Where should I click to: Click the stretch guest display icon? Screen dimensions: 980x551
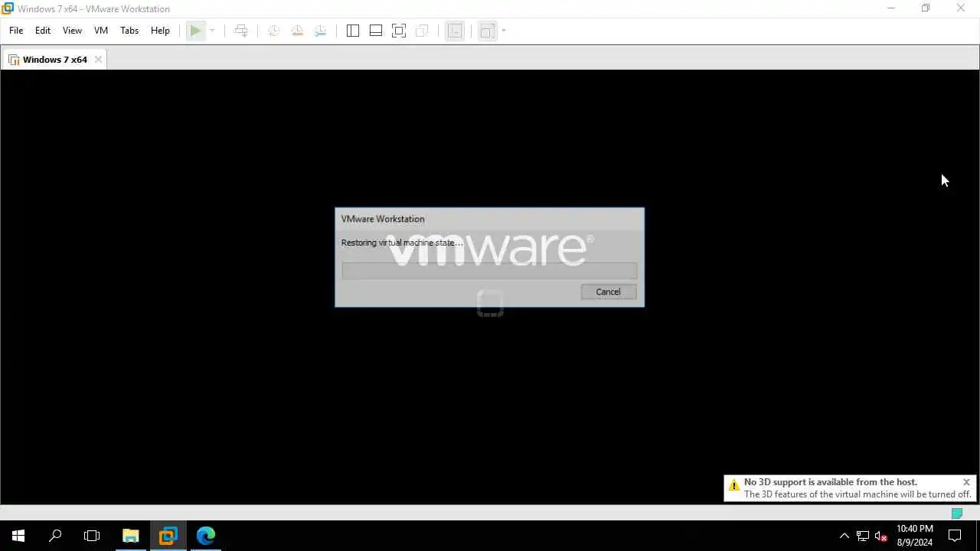coord(488,31)
